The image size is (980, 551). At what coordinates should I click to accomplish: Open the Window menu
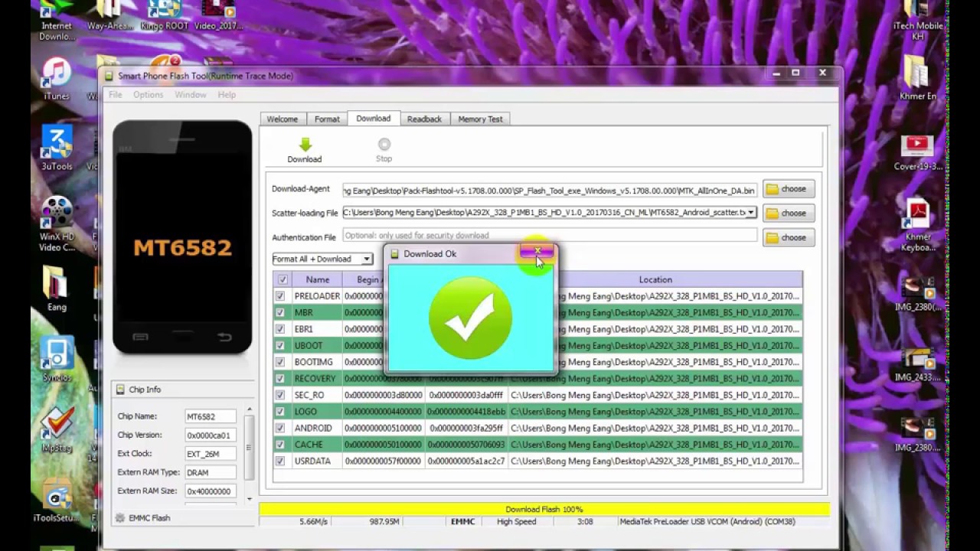coord(190,95)
